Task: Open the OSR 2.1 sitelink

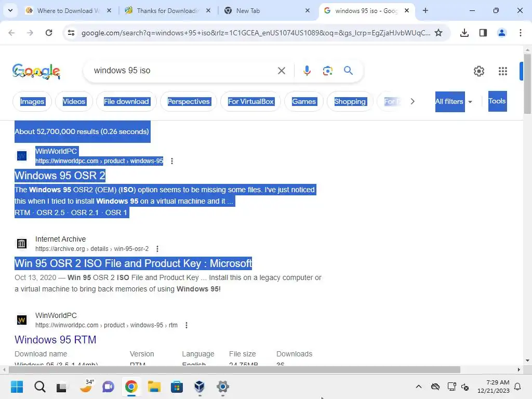Action: pyautogui.click(x=85, y=212)
